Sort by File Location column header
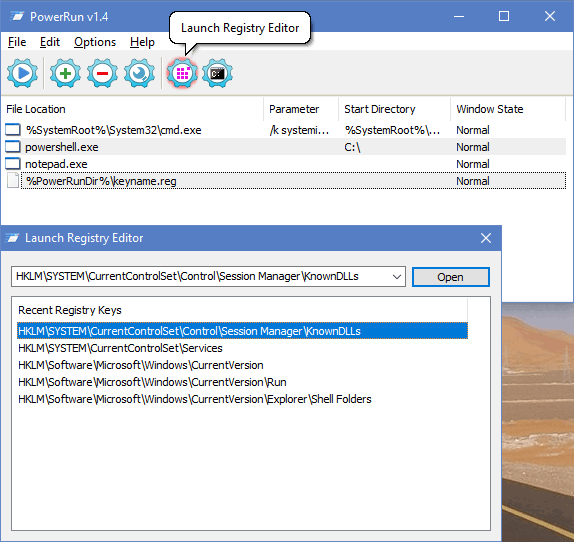Screen dimensions: 574x542 coord(133,109)
